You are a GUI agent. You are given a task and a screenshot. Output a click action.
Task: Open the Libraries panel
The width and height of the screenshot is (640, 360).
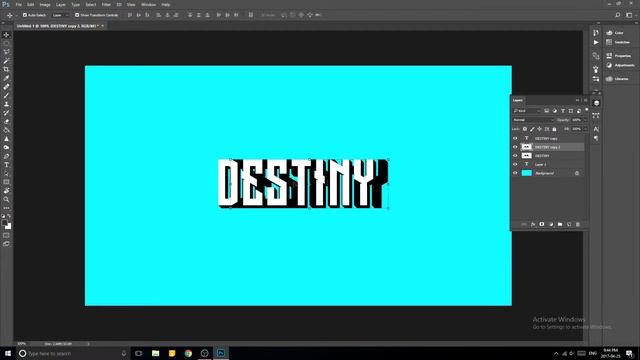(617, 79)
